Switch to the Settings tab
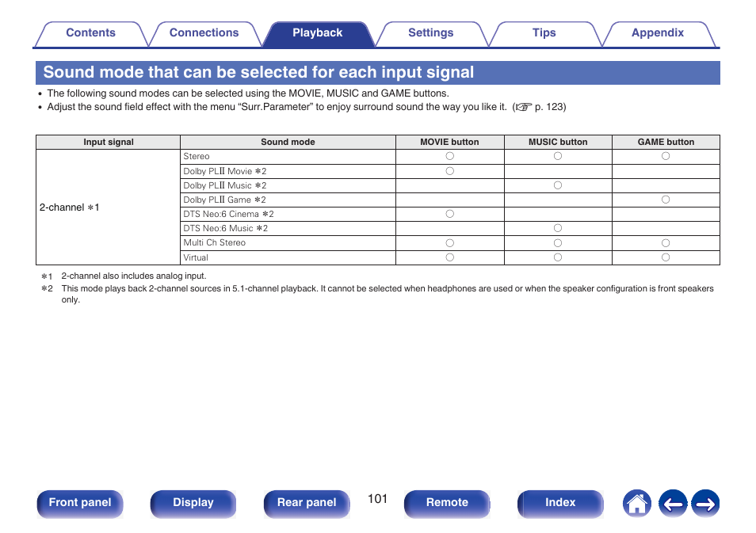 click(x=431, y=33)
